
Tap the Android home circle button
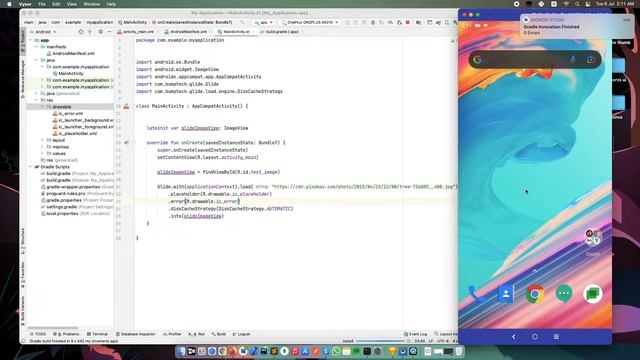point(535,337)
